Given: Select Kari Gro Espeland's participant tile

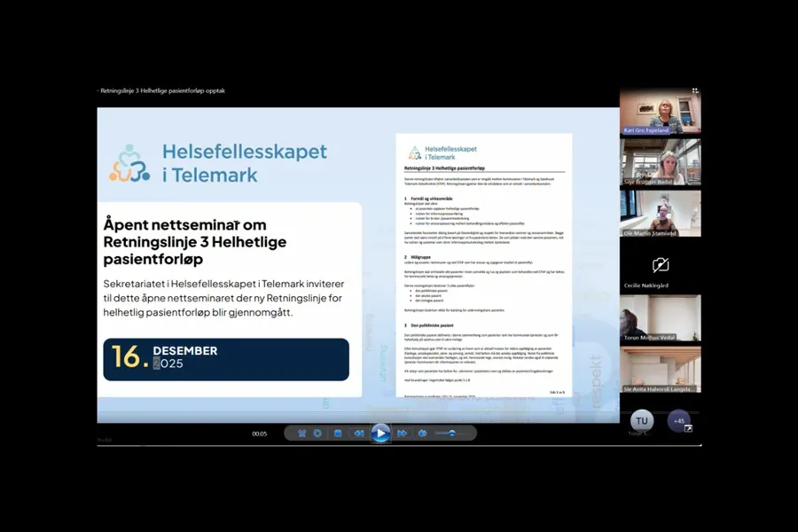Looking at the screenshot, I should [x=661, y=110].
